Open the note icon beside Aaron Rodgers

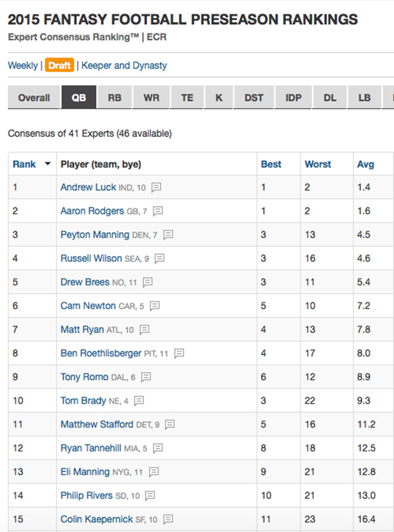(157, 211)
